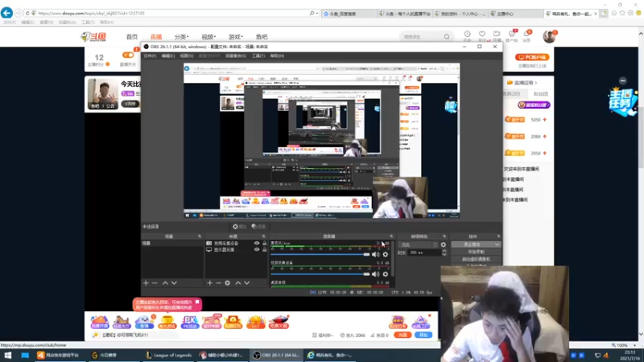Remove the selected source with the minus icon
This screenshot has width=644, height=362.
tap(218, 283)
